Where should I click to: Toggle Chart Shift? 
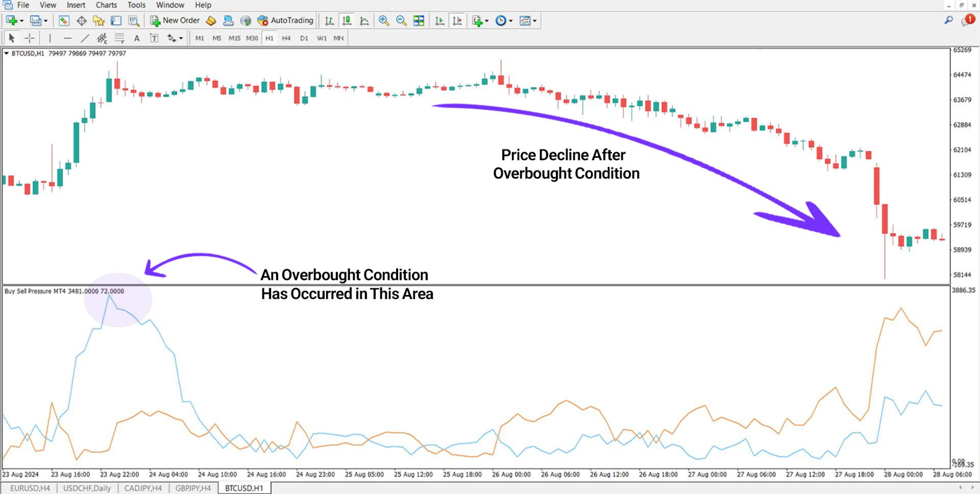point(457,20)
